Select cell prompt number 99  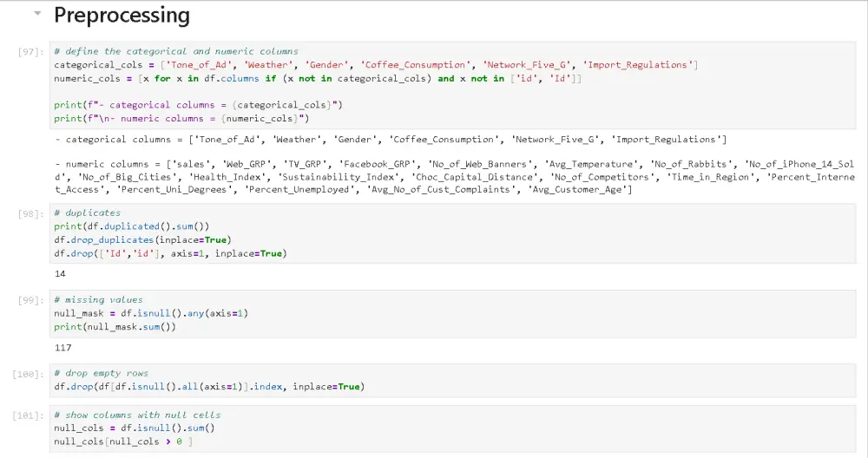(30, 300)
